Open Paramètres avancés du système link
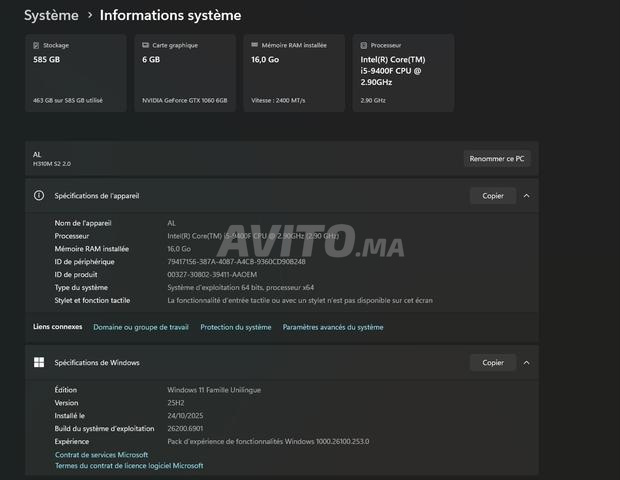Viewport: 620px width, 480px height. [x=332, y=327]
